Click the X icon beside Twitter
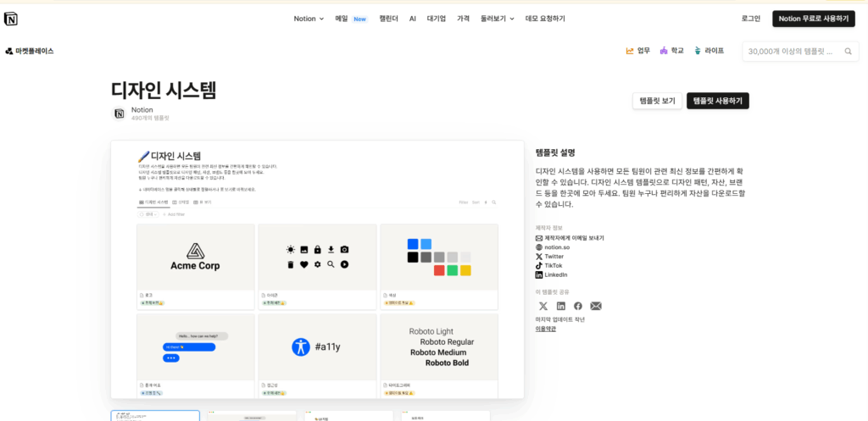 (539, 256)
